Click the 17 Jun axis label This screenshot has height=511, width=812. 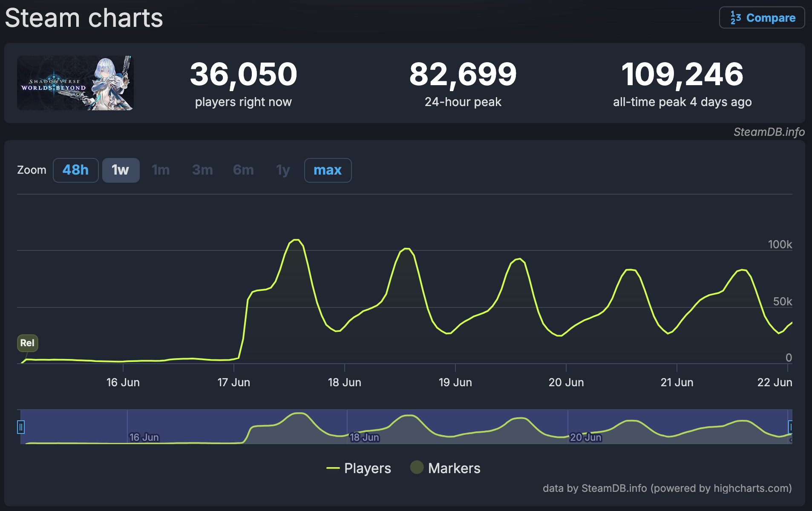pos(234,382)
